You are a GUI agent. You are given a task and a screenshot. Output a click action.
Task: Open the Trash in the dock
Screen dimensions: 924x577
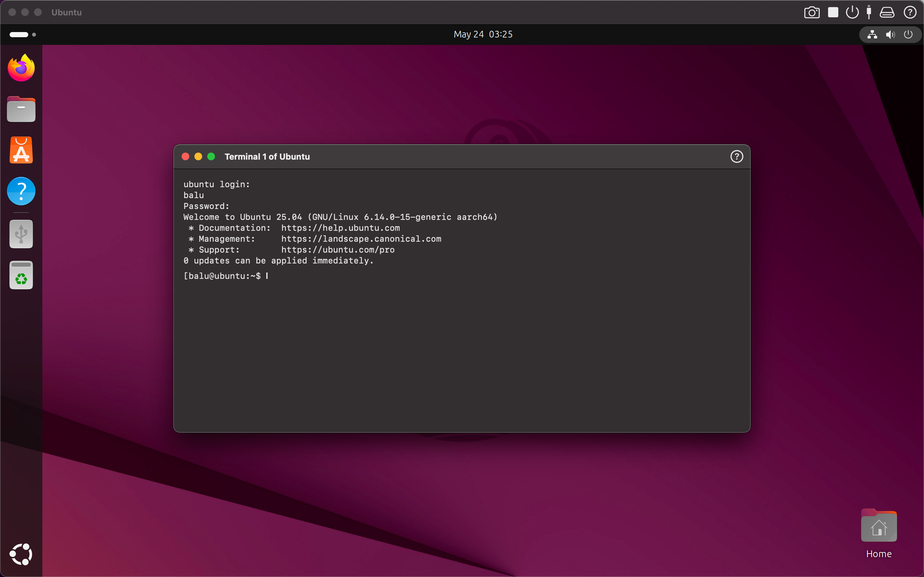(21, 275)
